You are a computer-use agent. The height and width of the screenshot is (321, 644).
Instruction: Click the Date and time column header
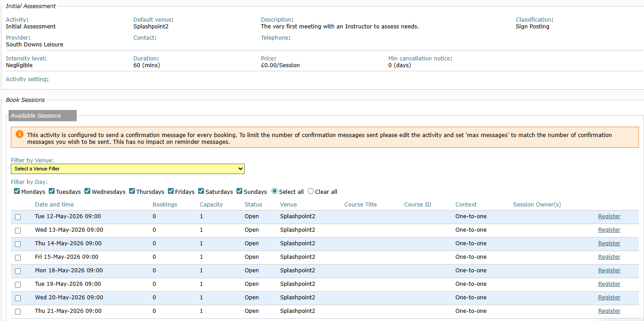click(55, 205)
